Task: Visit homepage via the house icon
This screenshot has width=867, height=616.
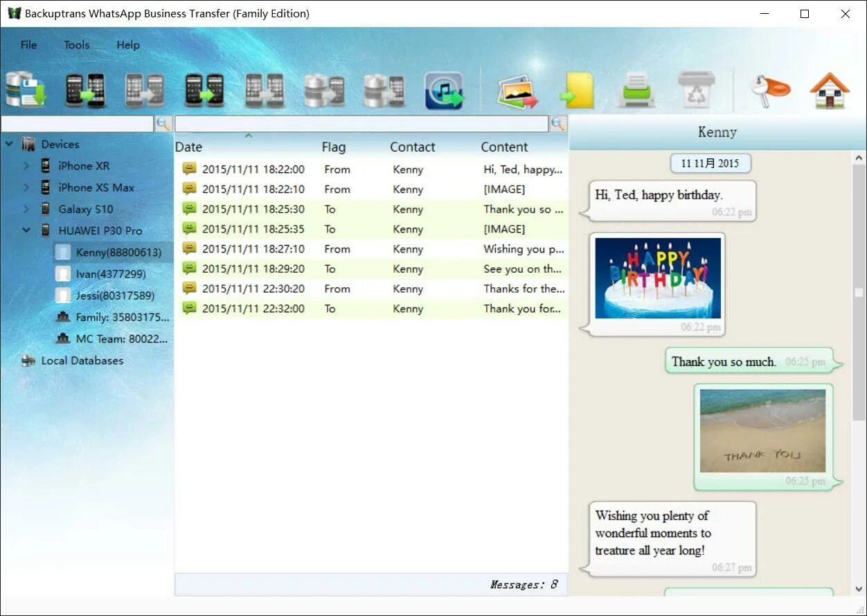Action: (828, 89)
